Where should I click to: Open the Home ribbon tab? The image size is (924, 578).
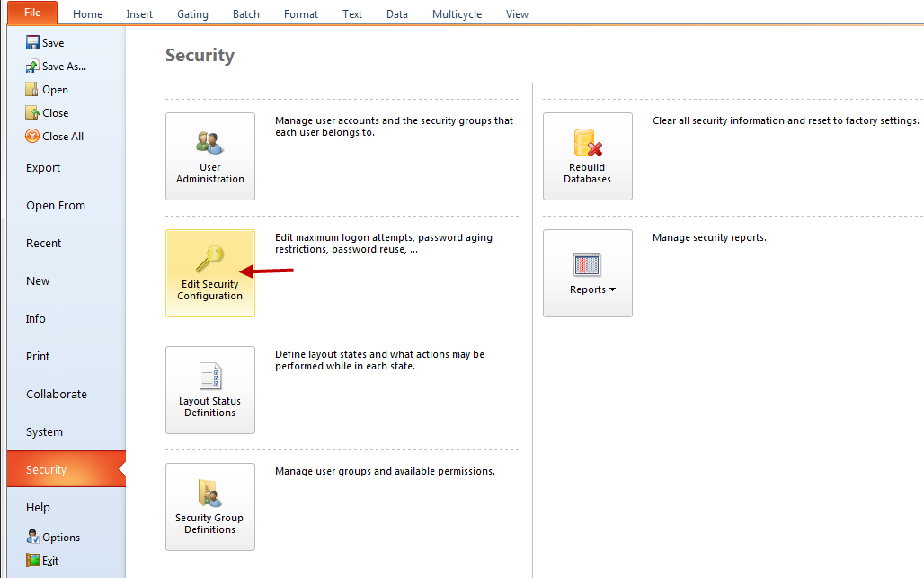pyautogui.click(x=87, y=14)
